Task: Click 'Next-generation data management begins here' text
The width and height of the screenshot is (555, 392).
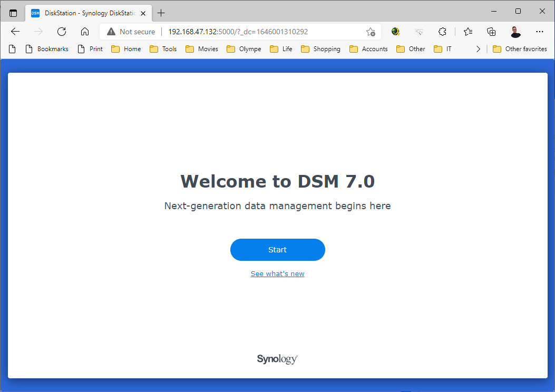Action: pyautogui.click(x=277, y=206)
